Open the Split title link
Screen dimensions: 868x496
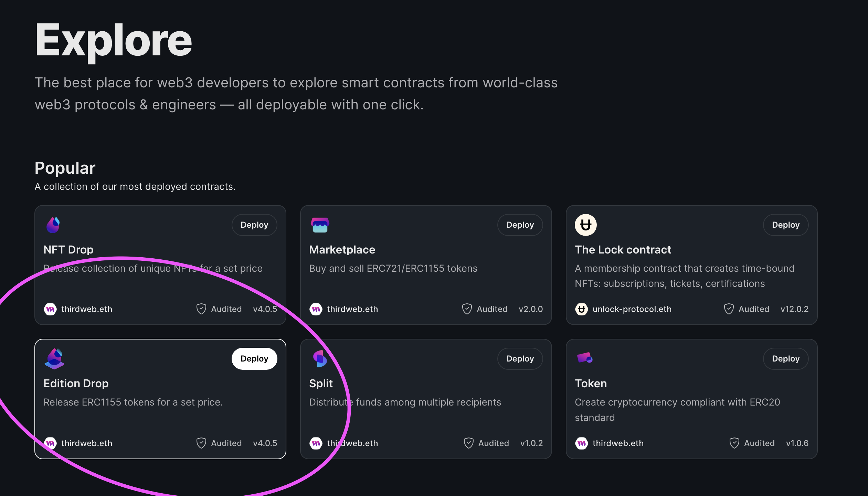pos(321,384)
